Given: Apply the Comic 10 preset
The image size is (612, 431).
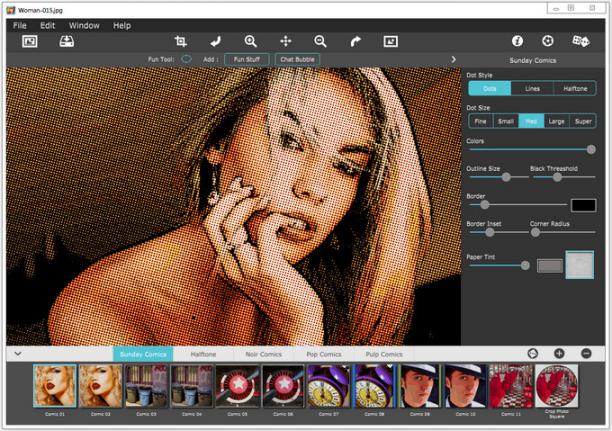Looking at the screenshot, I should point(466,386).
